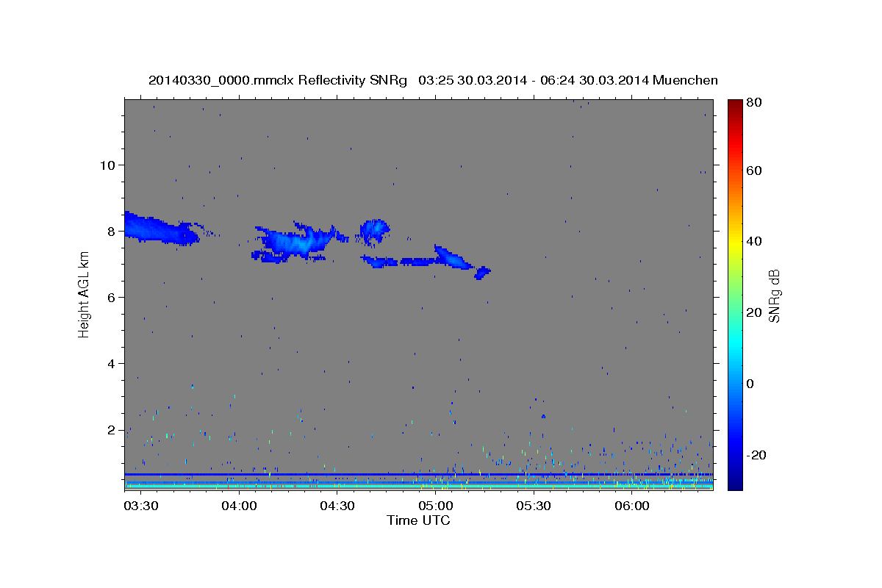
Task: Click the colorbar value 20
Action: [754, 312]
